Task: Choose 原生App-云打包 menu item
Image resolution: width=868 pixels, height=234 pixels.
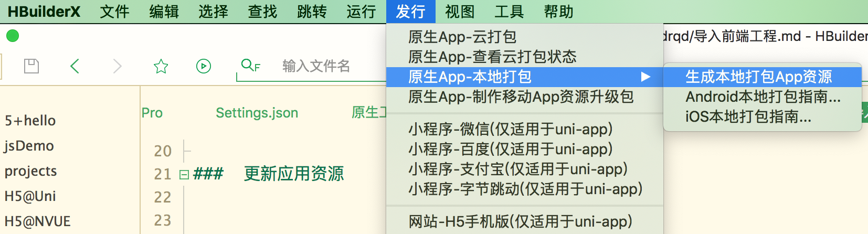Action: pyautogui.click(x=525, y=37)
